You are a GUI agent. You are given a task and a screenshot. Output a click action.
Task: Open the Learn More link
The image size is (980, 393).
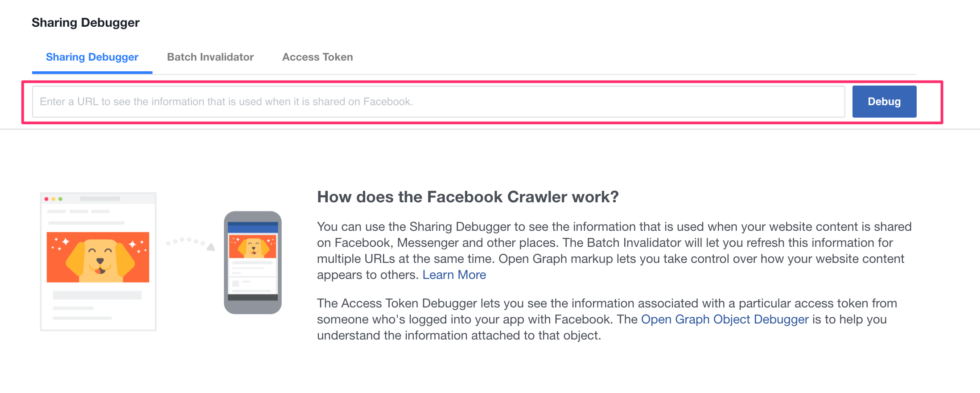coord(454,275)
